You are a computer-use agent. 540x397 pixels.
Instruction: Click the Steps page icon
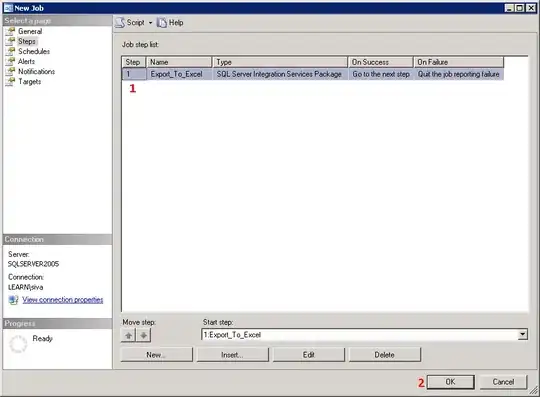pos(10,41)
